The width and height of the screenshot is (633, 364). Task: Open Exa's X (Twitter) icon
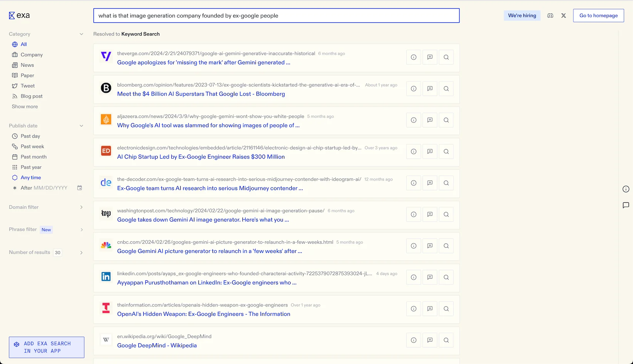pos(563,16)
